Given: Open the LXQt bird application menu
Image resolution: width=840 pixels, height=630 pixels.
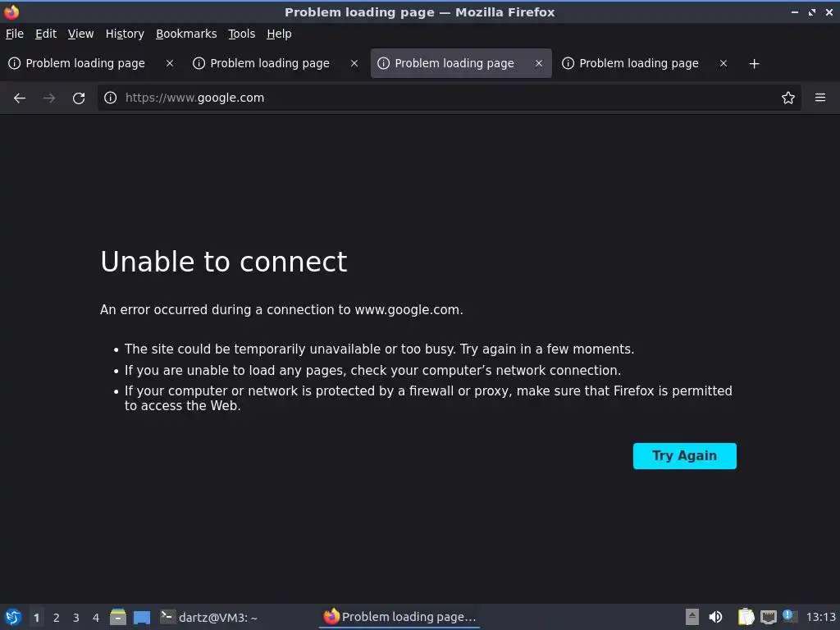Looking at the screenshot, I should click(13, 617).
